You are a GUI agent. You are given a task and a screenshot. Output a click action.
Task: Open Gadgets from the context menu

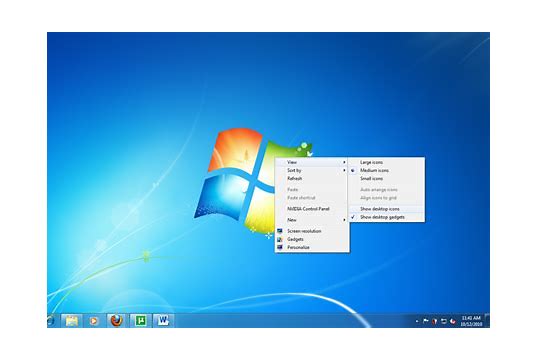pos(312,239)
